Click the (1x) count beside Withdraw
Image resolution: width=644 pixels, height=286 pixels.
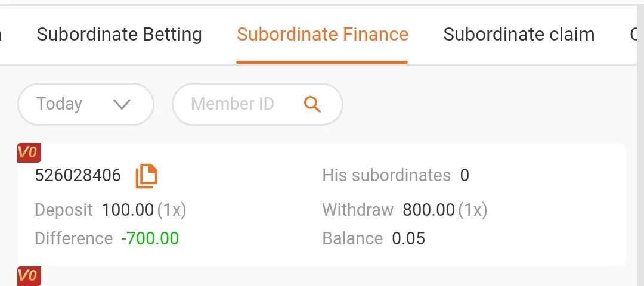[473, 210]
